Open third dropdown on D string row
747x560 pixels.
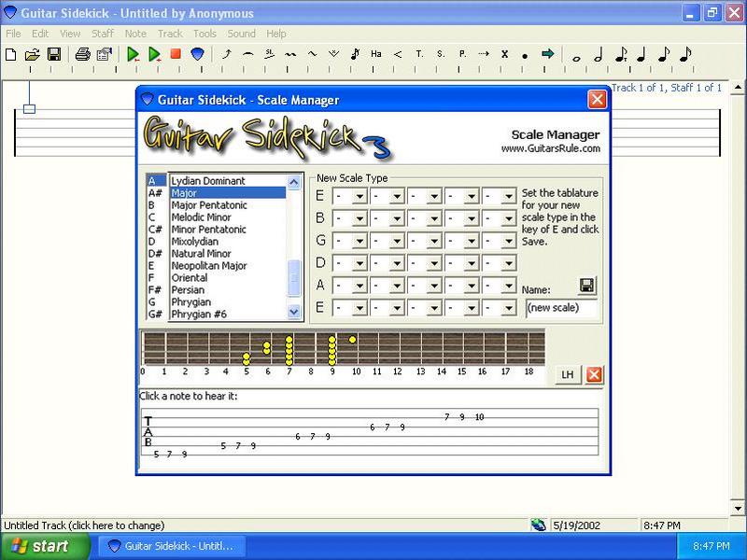(434, 263)
